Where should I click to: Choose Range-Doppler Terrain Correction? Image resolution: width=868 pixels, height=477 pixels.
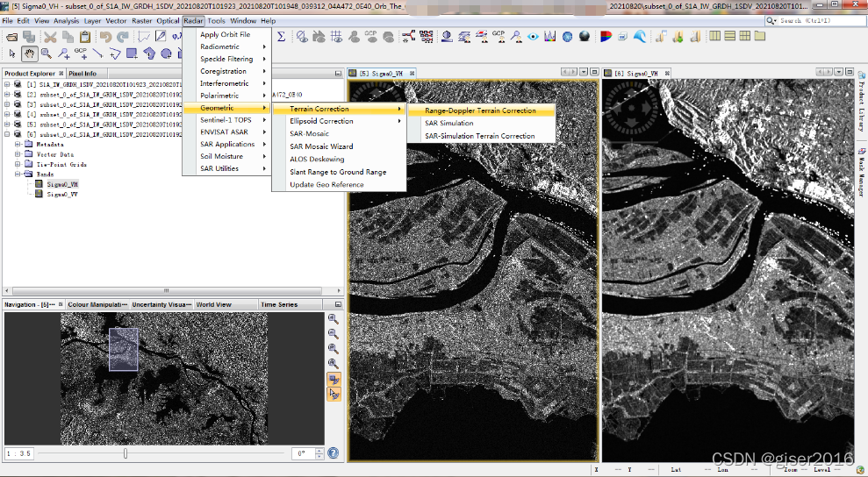(x=480, y=110)
